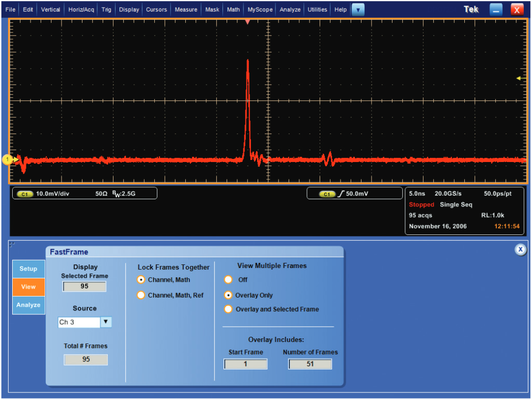Select Off under View Multiple Frames
The height and width of the screenshot is (399, 532).
pyautogui.click(x=228, y=280)
